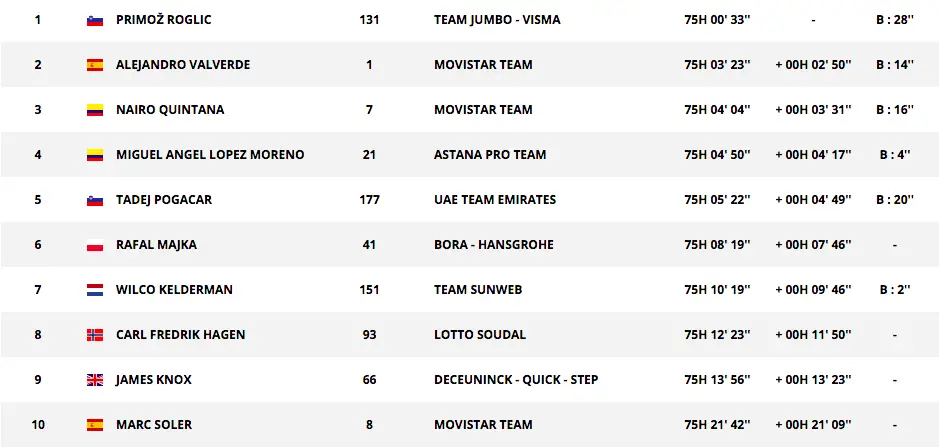Click bib number 131 in Roglic's row
939x447 pixels.
tap(369, 20)
